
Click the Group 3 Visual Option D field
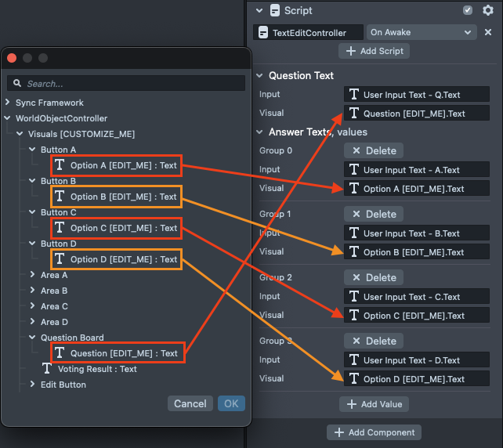[x=416, y=379]
